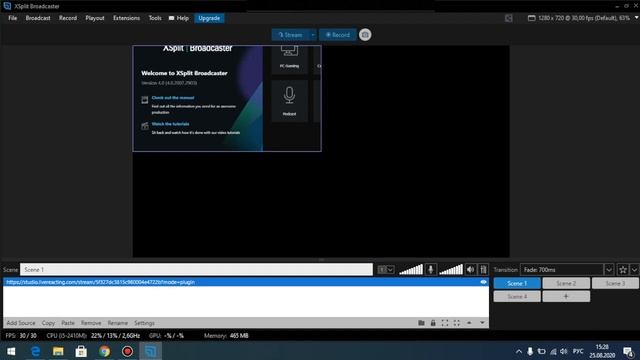Take a screenshot with the camera icon
640x360 pixels.
365,35
